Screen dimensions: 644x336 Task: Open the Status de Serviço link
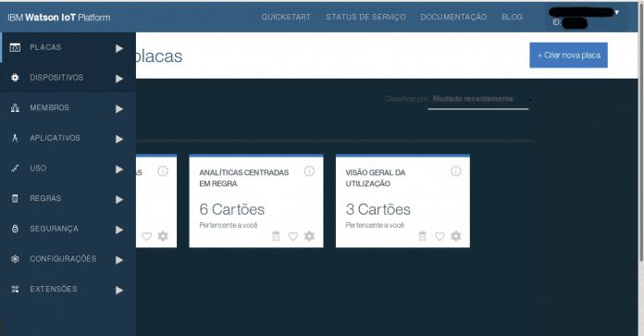click(x=365, y=17)
